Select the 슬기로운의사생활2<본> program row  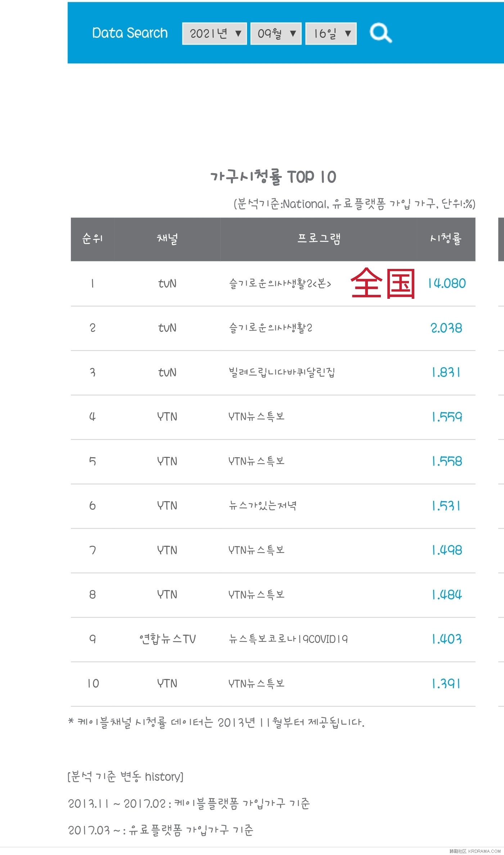(273, 284)
